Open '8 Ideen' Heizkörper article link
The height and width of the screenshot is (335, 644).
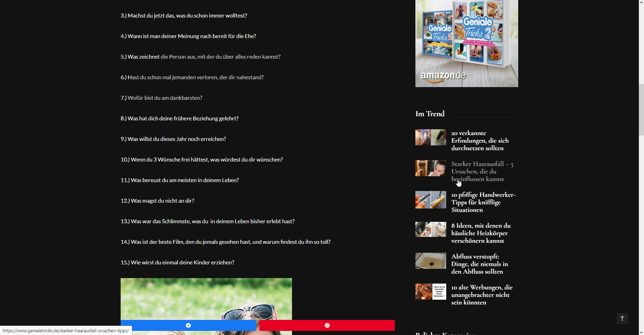pos(481,233)
